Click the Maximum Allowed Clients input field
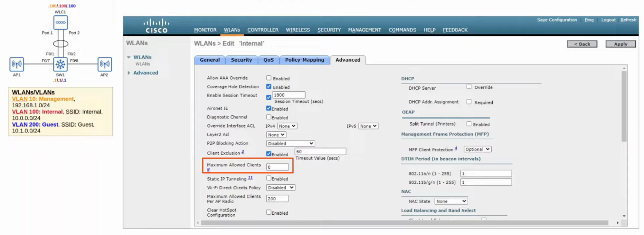644x235 pixels. (x=277, y=167)
